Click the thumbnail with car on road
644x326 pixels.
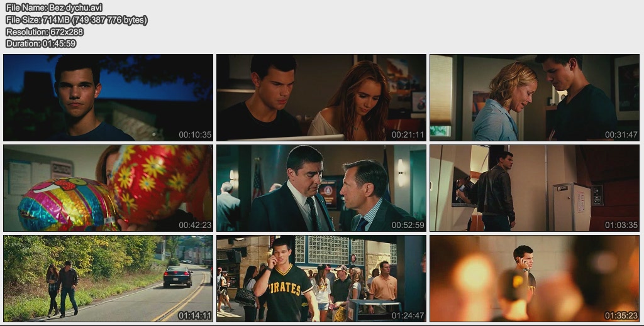pos(108,278)
